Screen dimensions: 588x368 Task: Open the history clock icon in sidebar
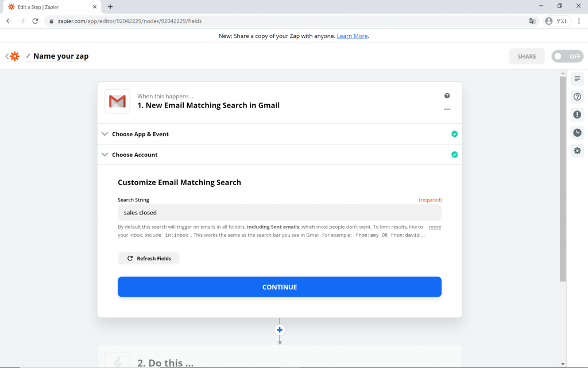(x=577, y=133)
